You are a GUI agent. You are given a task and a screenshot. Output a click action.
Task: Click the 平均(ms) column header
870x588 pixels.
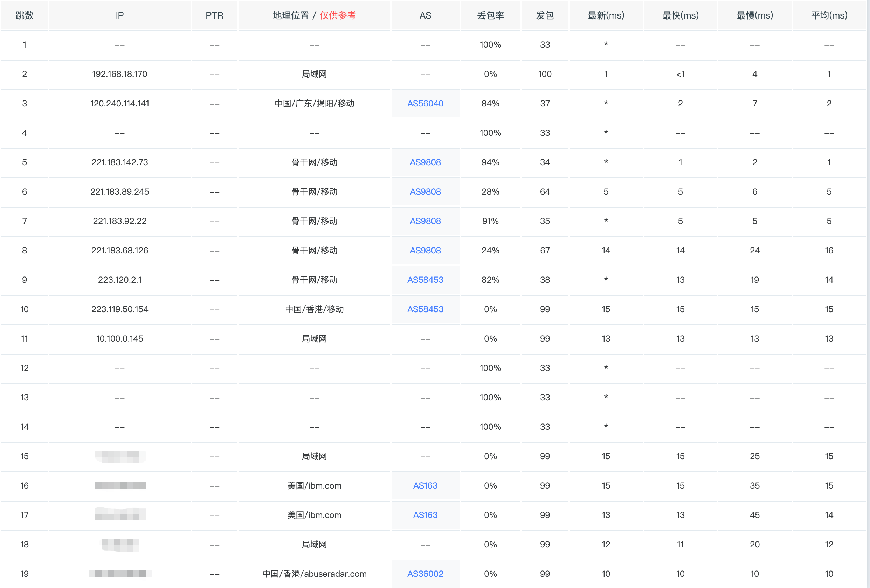click(829, 15)
